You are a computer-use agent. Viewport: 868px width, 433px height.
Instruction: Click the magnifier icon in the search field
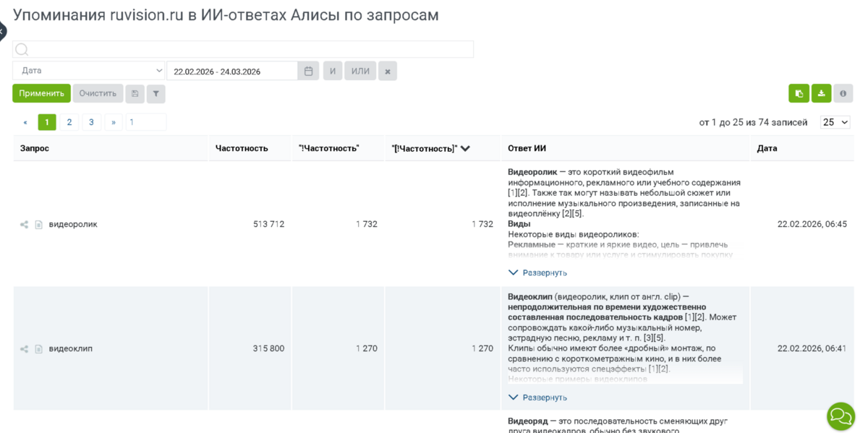pos(22,49)
